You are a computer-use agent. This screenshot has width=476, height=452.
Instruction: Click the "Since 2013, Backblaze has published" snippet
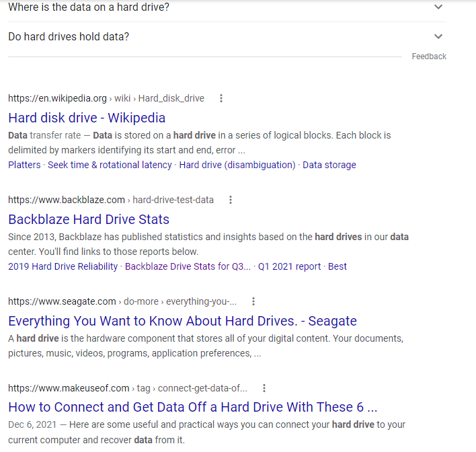(208, 244)
